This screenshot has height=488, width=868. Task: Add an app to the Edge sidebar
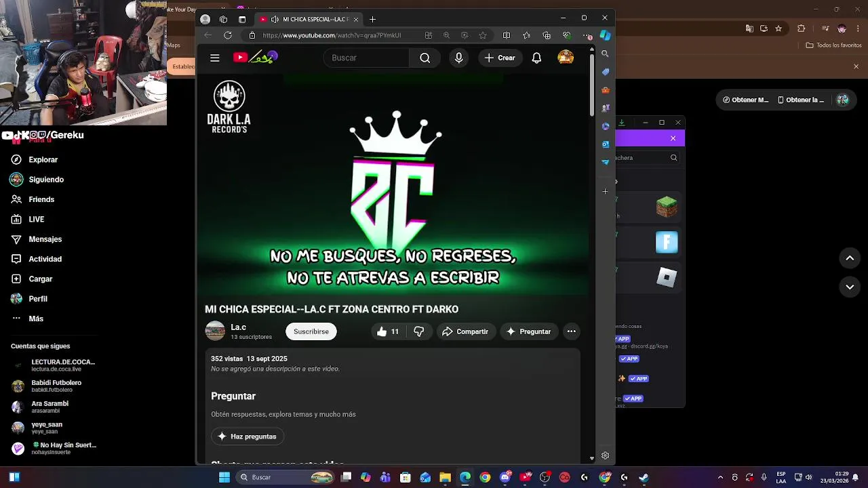606,191
